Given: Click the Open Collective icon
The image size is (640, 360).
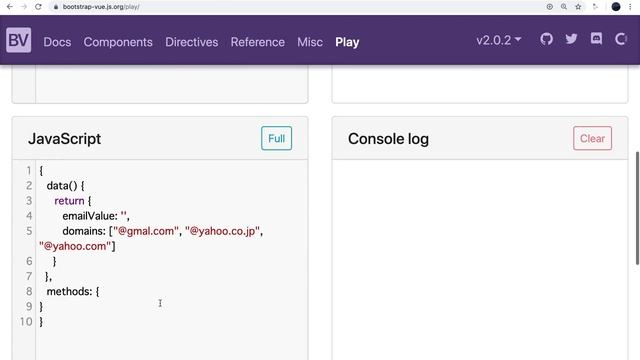Looking at the screenshot, I should pyautogui.click(x=621, y=39).
